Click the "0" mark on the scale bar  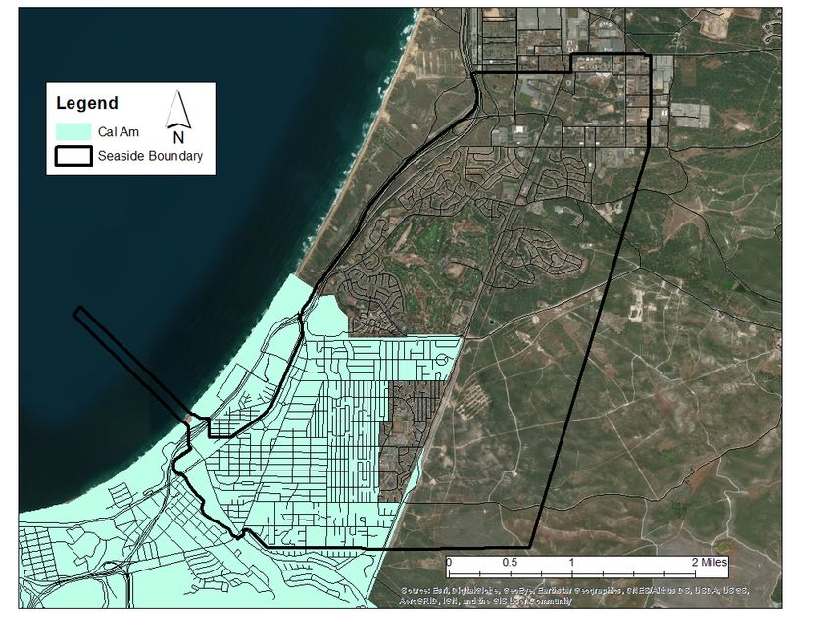[448, 562]
